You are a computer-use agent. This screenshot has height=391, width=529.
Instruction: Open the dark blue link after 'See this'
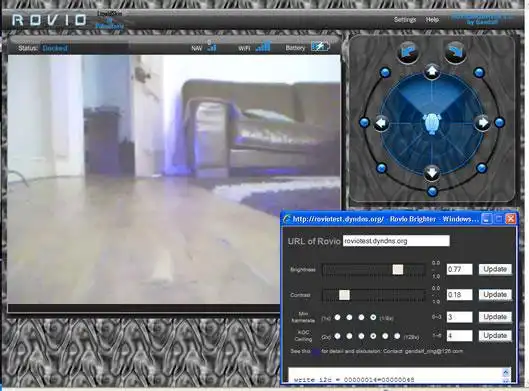(316, 352)
